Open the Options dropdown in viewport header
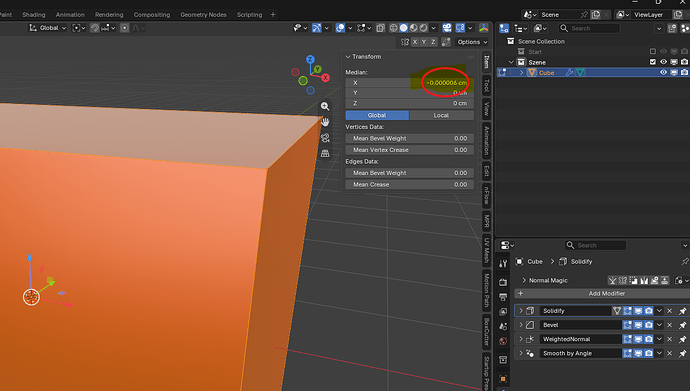The image size is (690, 391). coord(472,42)
